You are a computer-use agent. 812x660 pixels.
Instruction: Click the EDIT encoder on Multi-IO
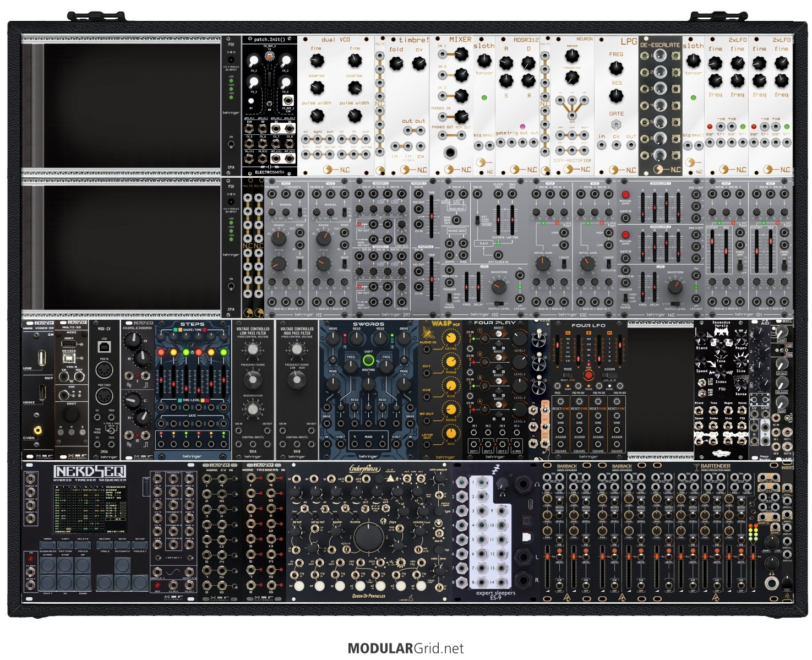pyautogui.click(x=70, y=413)
